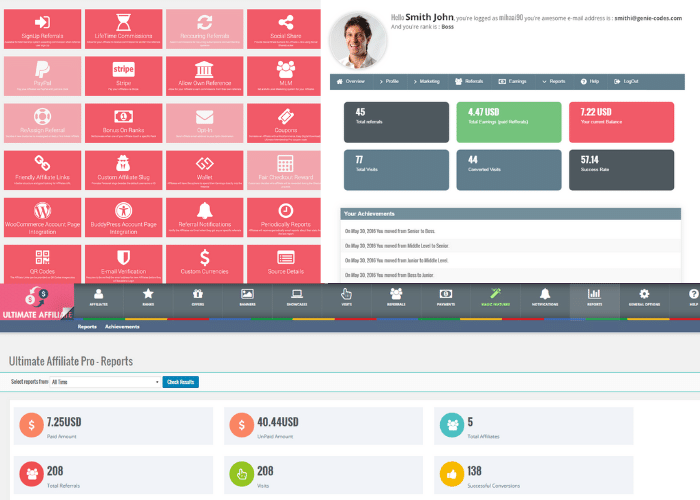
Task: Open the ReAssign Referral tile
Action: [42, 123]
